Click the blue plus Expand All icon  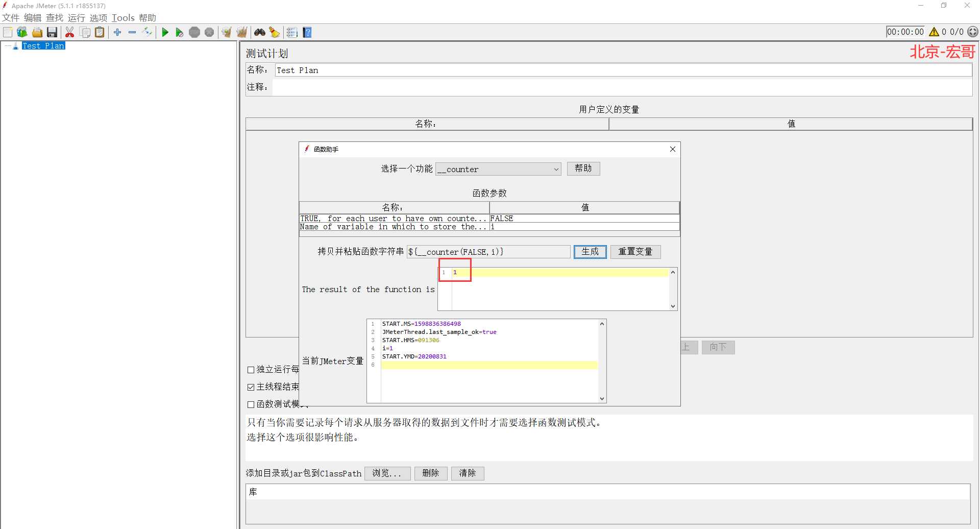117,32
